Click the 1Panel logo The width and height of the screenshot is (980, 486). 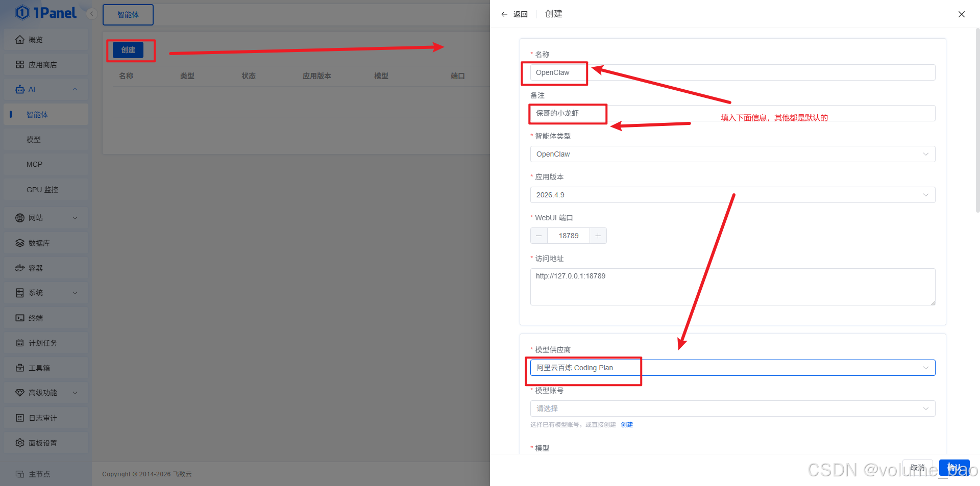click(x=46, y=13)
